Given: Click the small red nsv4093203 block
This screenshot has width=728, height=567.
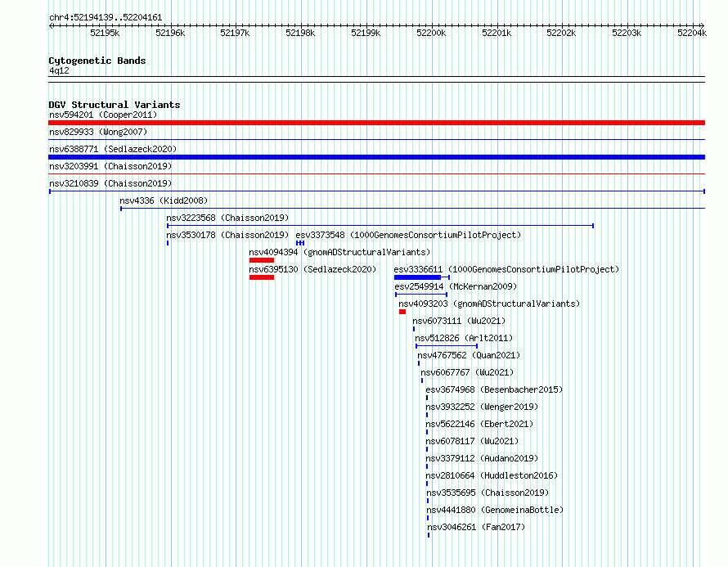Looking at the screenshot, I should [402, 312].
